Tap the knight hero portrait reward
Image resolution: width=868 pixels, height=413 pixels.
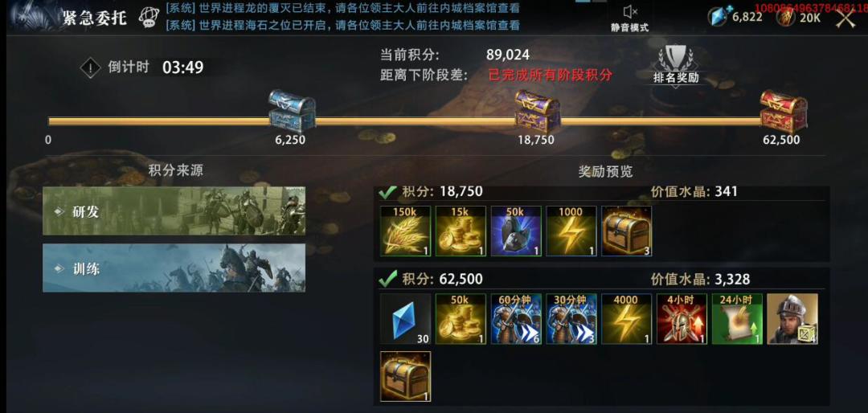[x=792, y=319]
